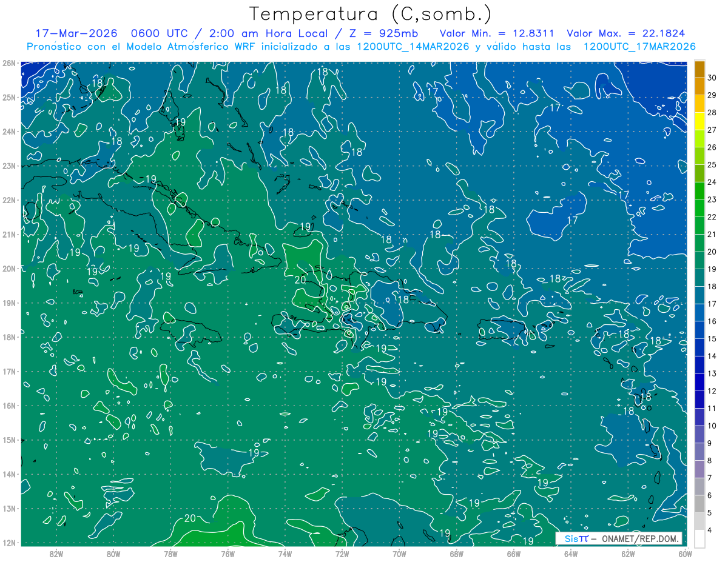728x562 pixels.
Task: Click longitude axis label "68W"
Action: coord(456,554)
